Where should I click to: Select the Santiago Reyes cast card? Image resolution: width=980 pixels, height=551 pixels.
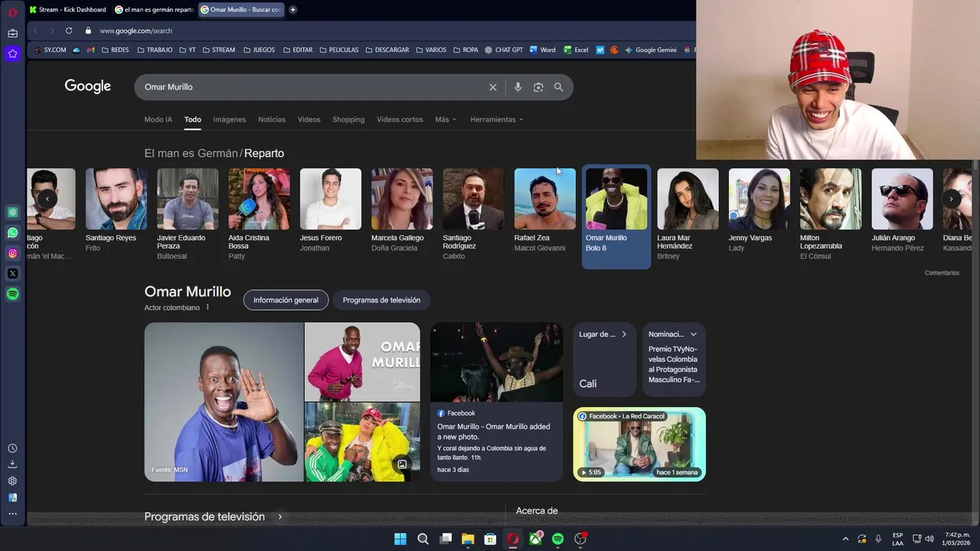(116, 211)
